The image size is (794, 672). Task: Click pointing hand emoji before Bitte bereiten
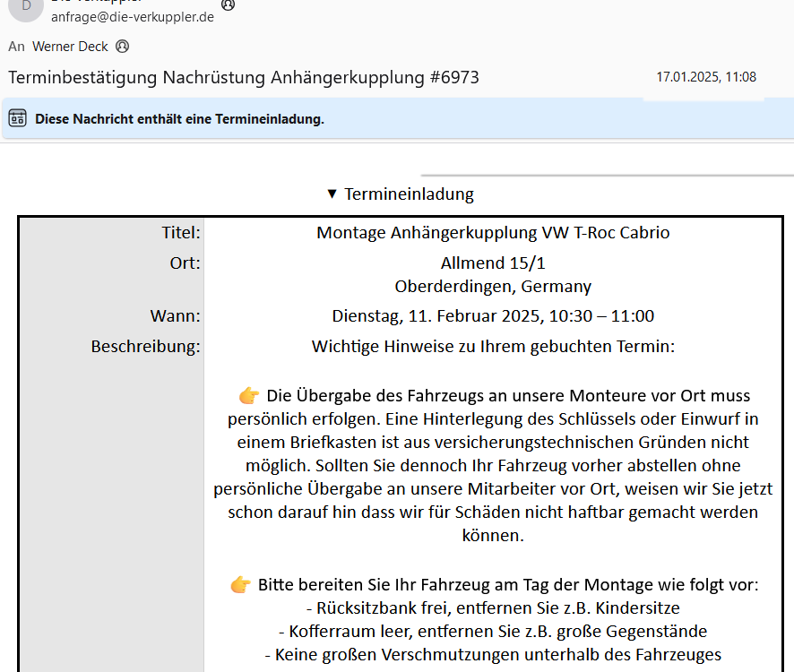pyautogui.click(x=240, y=584)
